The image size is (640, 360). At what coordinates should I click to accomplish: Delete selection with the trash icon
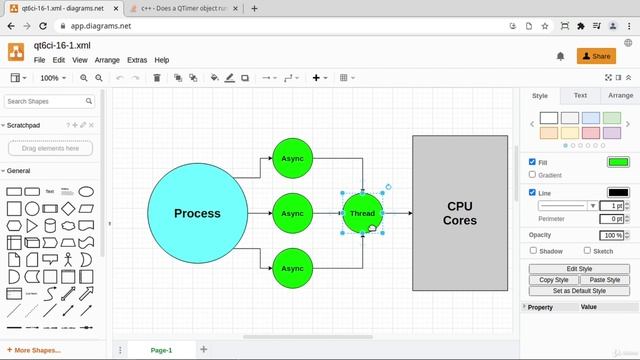pyautogui.click(x=157, y=78)
